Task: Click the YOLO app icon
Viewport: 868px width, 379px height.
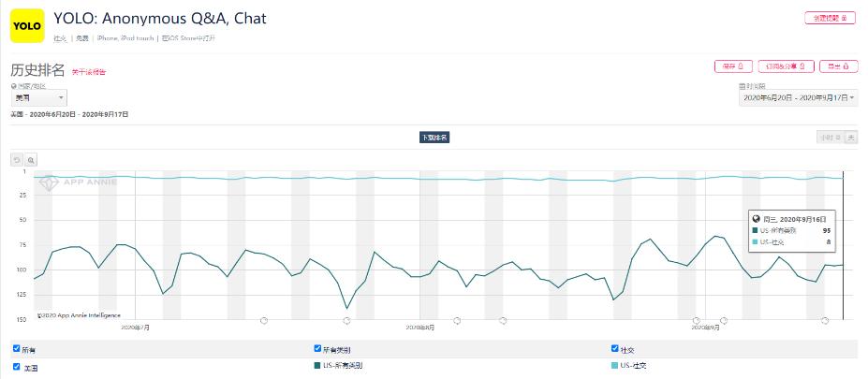Action: (x=27, y=26)
